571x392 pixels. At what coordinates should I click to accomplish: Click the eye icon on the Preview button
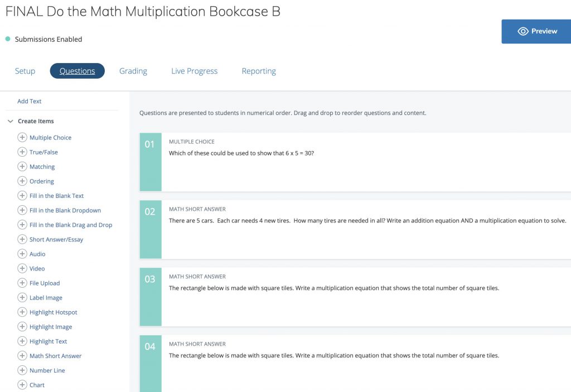pos(523,31)
